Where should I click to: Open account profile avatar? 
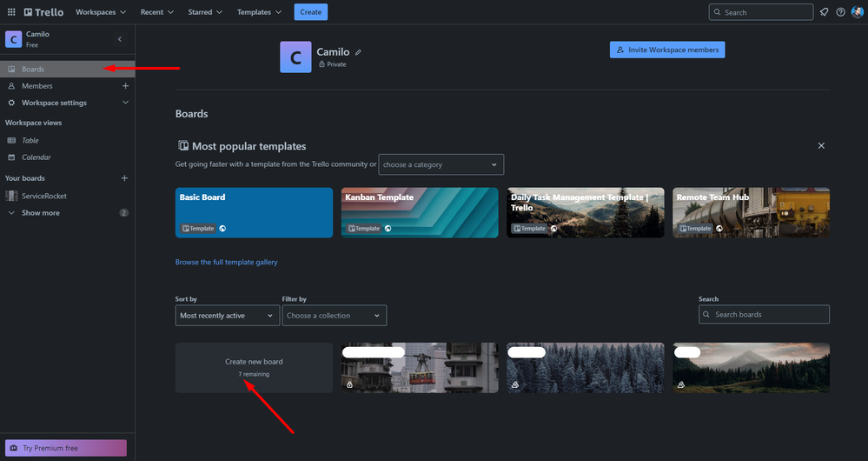[857, 11]
